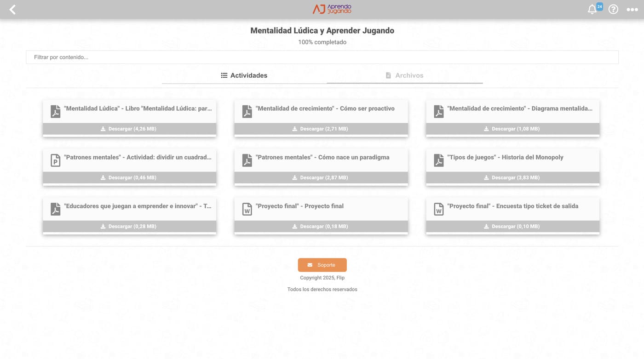
Task: Open the three-dot more options menu
Action: coord(632,10)
